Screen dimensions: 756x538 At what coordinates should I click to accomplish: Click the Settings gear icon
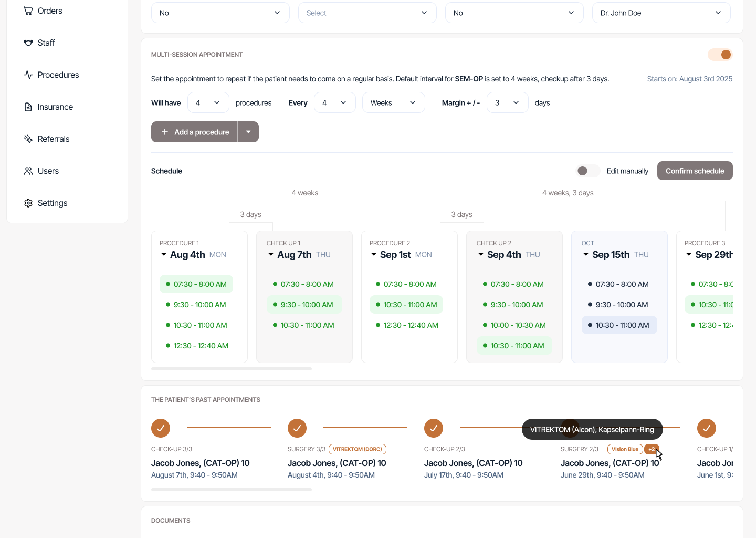(x=28, y=203)
